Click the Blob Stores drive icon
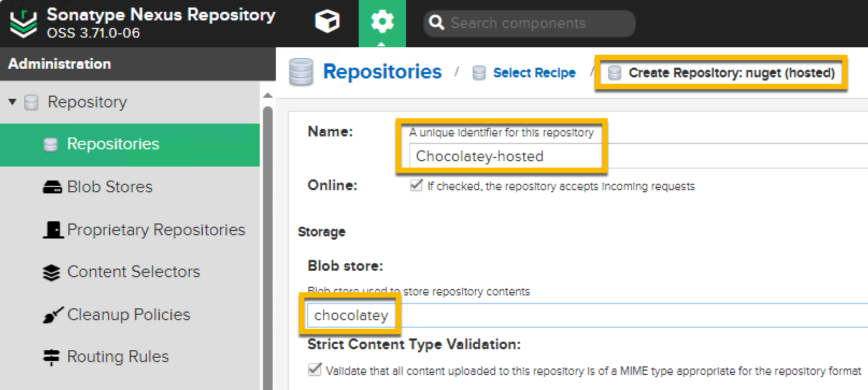 (x=52, y=187)
